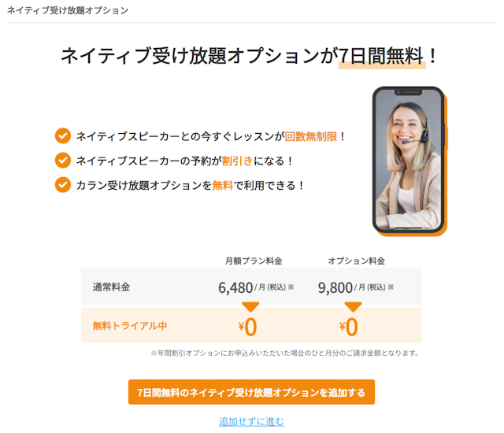This screenshot has width=504, height=433.
Task: Click the 月額プラン料金 column header
Action: coord(254,261)
